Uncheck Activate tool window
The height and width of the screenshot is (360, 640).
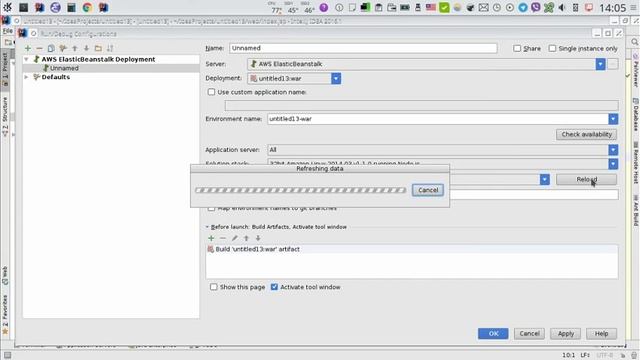tap(274, 287)
